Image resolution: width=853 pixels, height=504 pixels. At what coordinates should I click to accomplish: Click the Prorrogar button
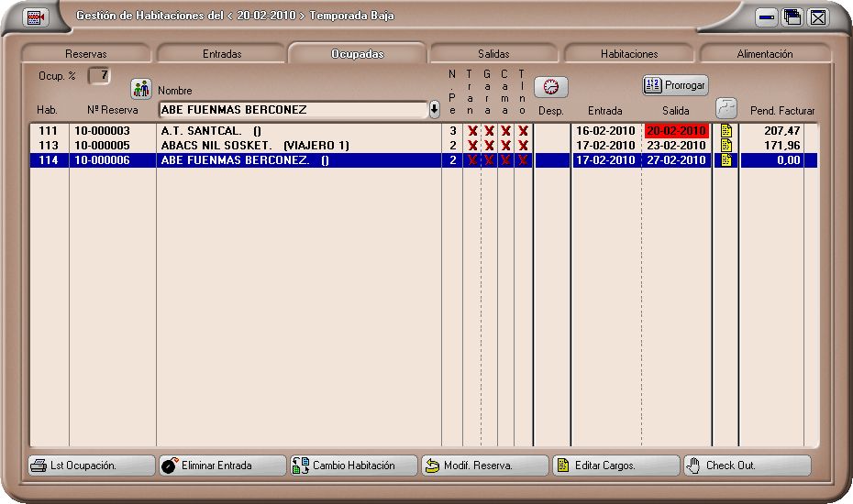675,85
